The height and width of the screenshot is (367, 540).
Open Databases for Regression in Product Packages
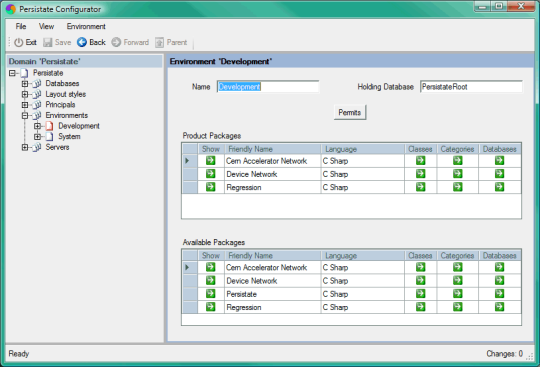coord(499,187)
